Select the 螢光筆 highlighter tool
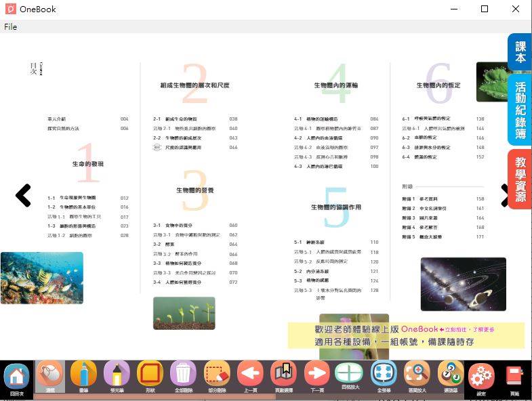Screen dimensions: 532x401 (117, 377)
